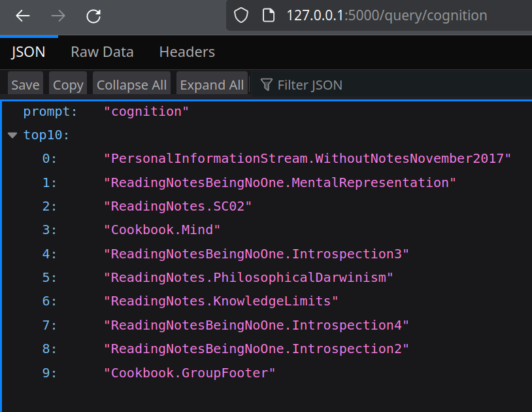Viewport: 532px width, 412px height.
Task: Select the JSON tab
Action: point(28,52)
